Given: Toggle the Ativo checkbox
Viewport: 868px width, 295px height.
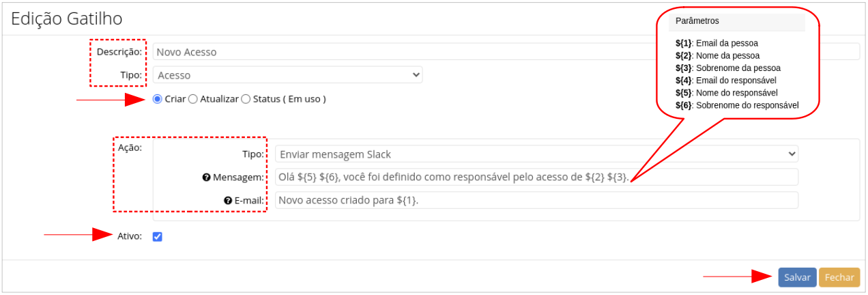Looking at the screenshot, I should click(158, 237).
